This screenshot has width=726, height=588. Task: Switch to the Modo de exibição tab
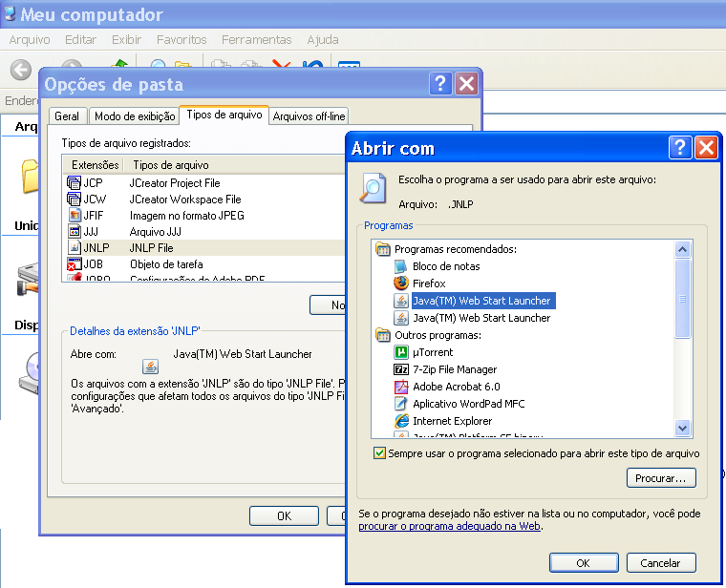(135, 116)
